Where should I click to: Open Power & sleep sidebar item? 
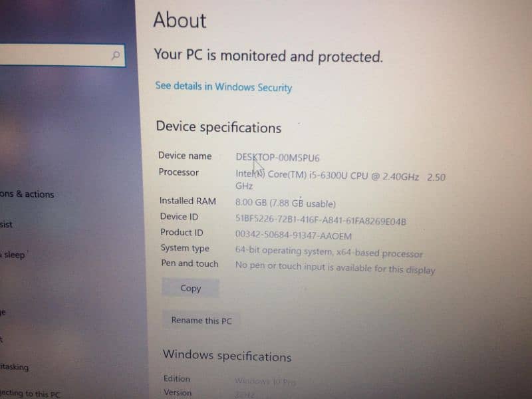tap(13, 255)
